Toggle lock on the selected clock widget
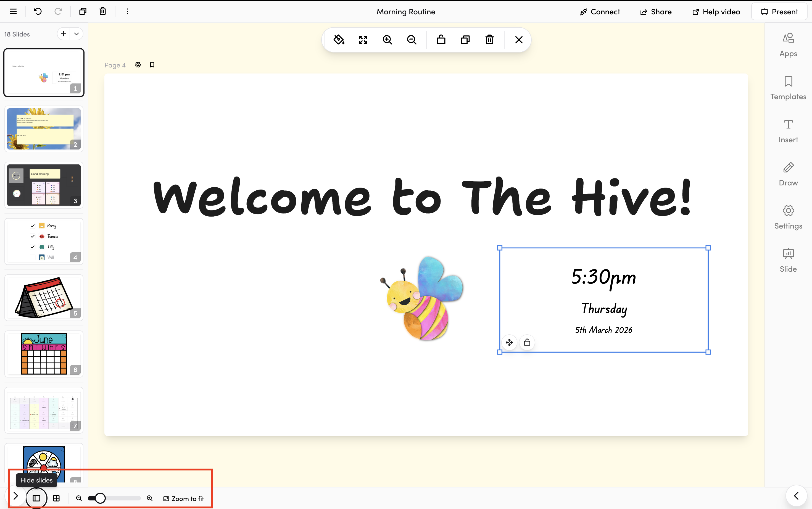The width and height of the screenshot is (812, 509). click(527, 342)
